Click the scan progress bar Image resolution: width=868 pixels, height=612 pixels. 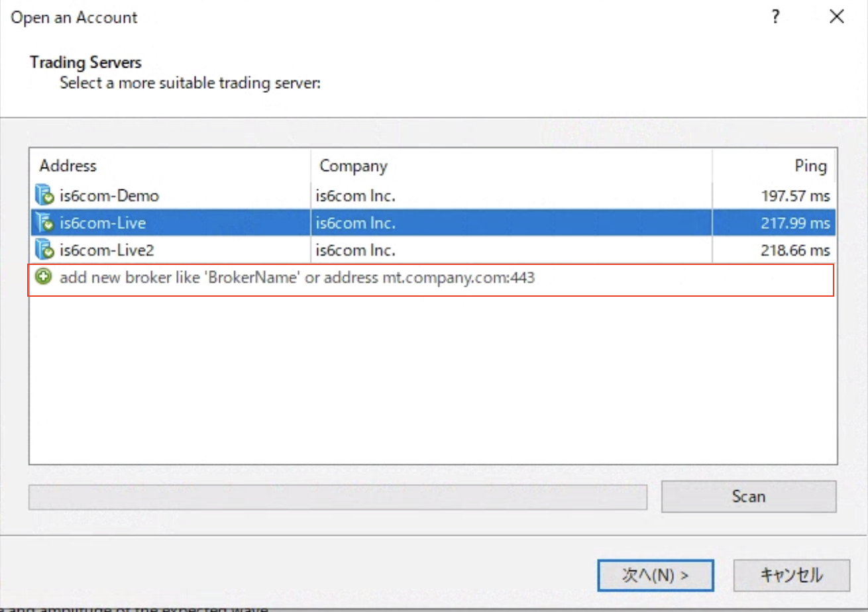[x=337, y=497]
